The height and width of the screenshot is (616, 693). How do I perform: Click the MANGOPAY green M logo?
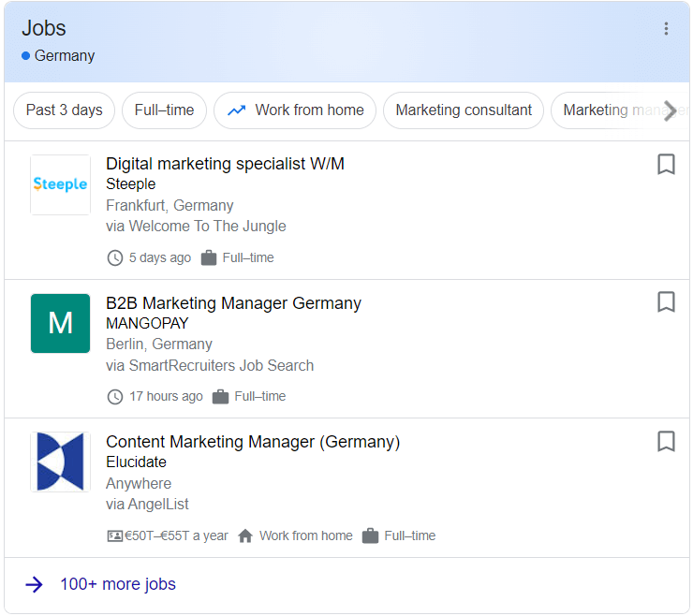click(60, 323)
